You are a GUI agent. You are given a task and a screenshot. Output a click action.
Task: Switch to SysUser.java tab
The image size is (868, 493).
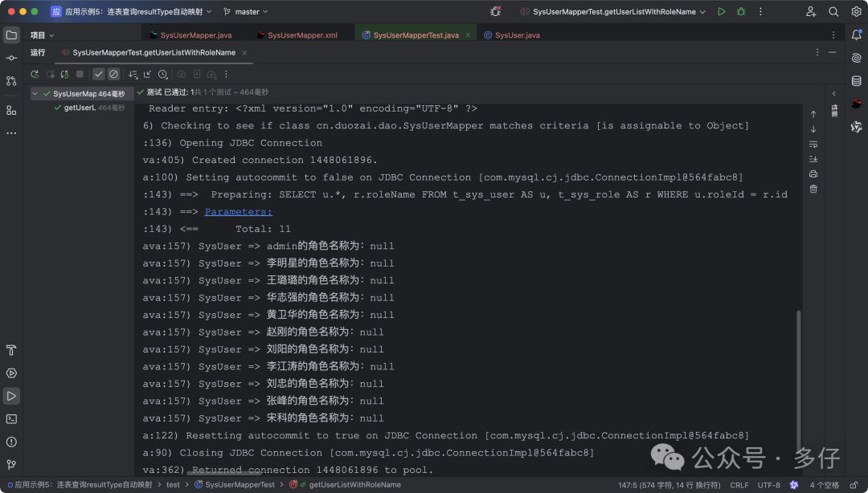pos(512,35)
